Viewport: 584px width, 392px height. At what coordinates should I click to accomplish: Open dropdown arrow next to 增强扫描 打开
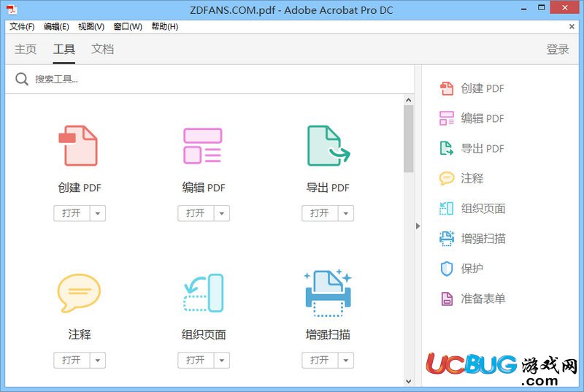[x=345, y=361]
